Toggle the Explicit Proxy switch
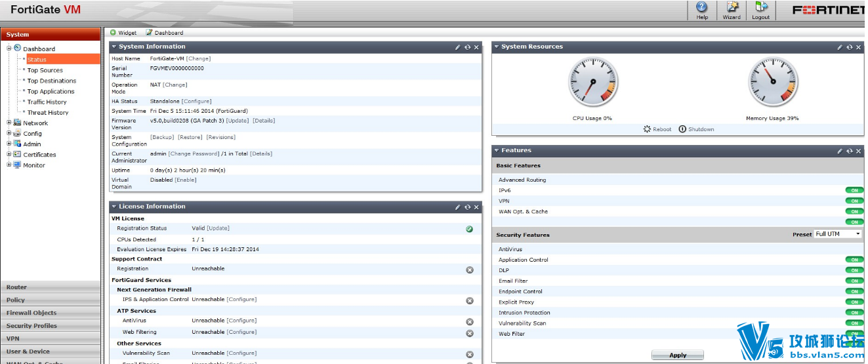 tap(854, 302)
